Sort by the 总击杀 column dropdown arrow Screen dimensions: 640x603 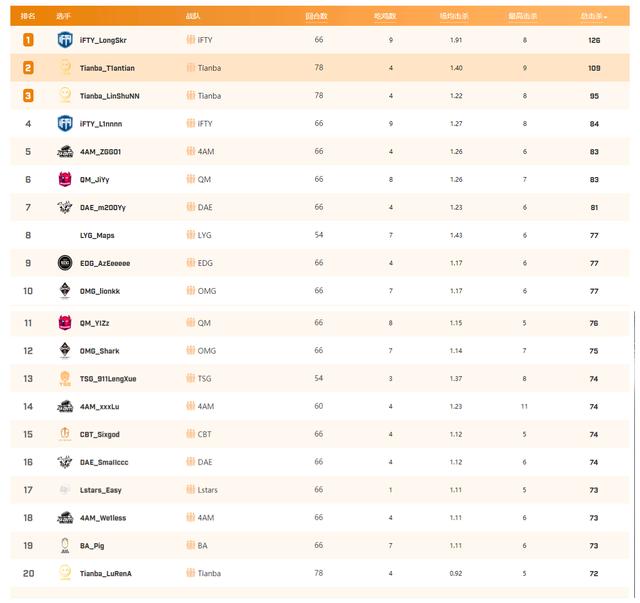point(605,16)
